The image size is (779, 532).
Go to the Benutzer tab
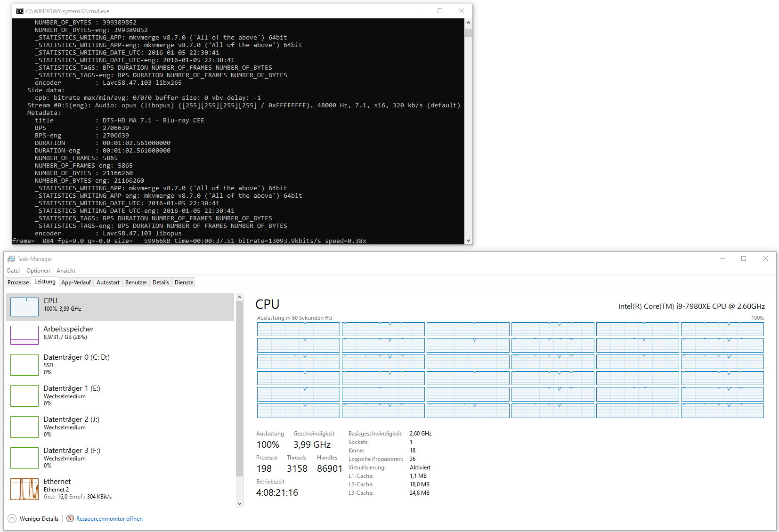[x=136, y=282]
